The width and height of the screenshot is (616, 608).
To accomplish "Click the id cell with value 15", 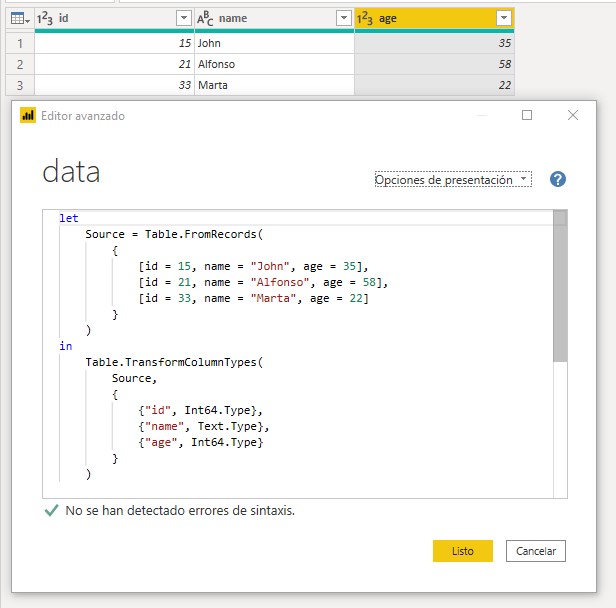I will tap(114, 43).
